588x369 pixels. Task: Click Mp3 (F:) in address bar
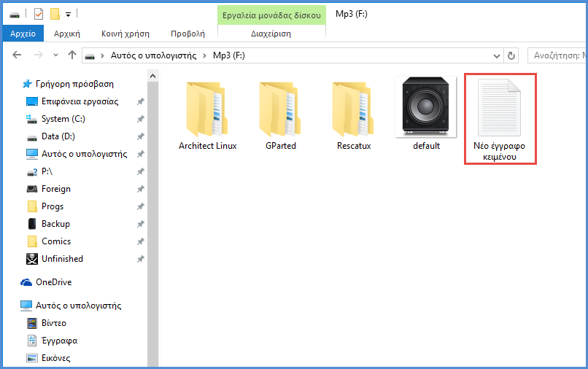pos(229,55)
